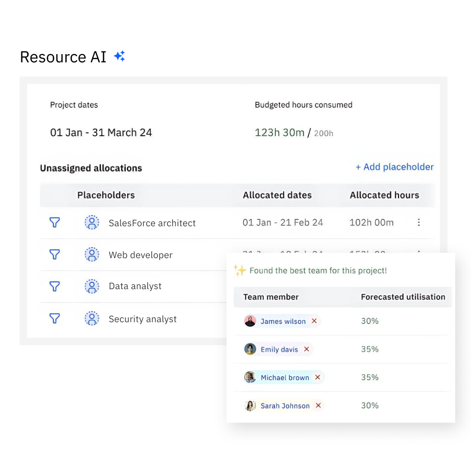Remove James wilson from the team
This screenshot has height=476, width=471.
[314, 321]
